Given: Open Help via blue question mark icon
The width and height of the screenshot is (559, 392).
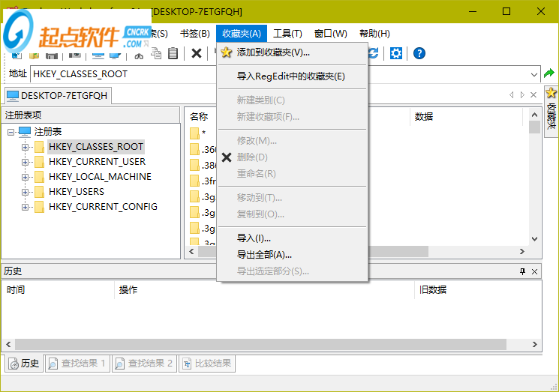Looking at the screenshot, I should tap(419, 53).
